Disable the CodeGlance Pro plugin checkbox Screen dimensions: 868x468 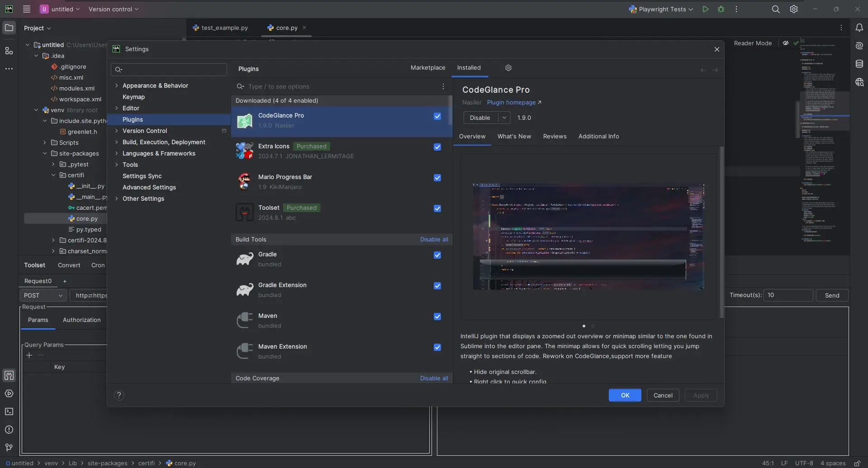[x=437, y=116]
